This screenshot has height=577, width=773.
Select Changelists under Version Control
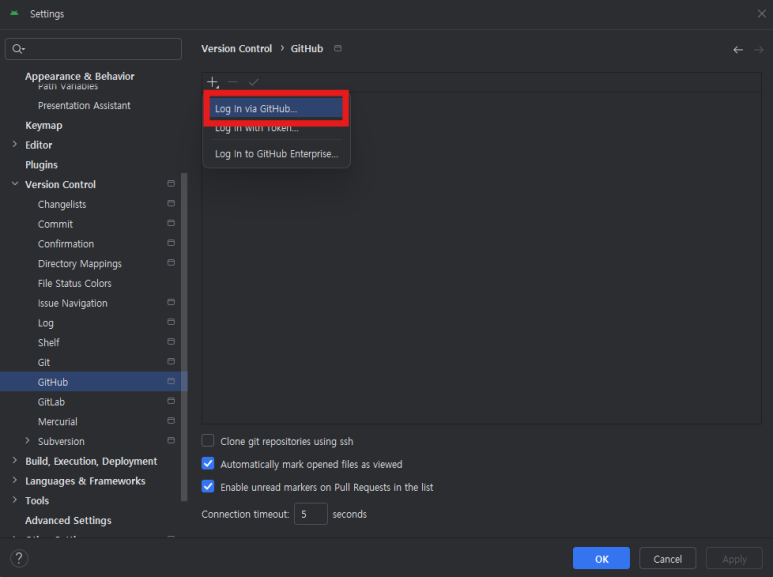62,204
